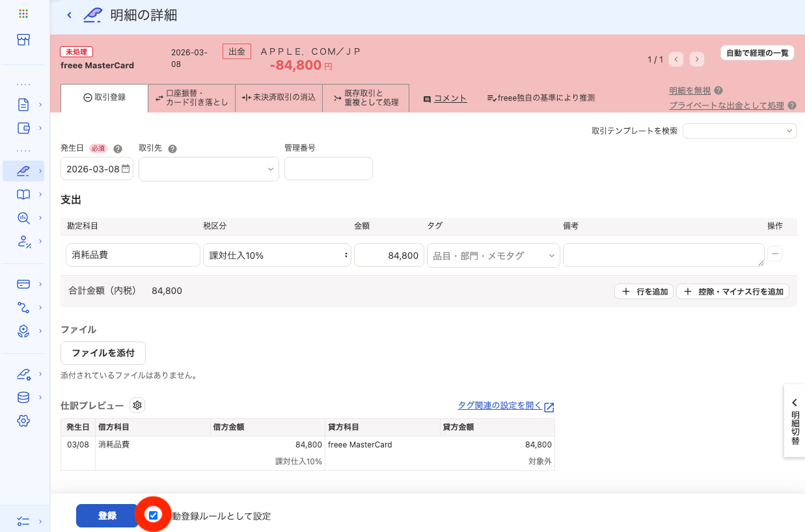Viewport: 805px width, 532px height.
Task: Open 品目・部門・メモタグ tag dropdown
Action: point(493,256)
